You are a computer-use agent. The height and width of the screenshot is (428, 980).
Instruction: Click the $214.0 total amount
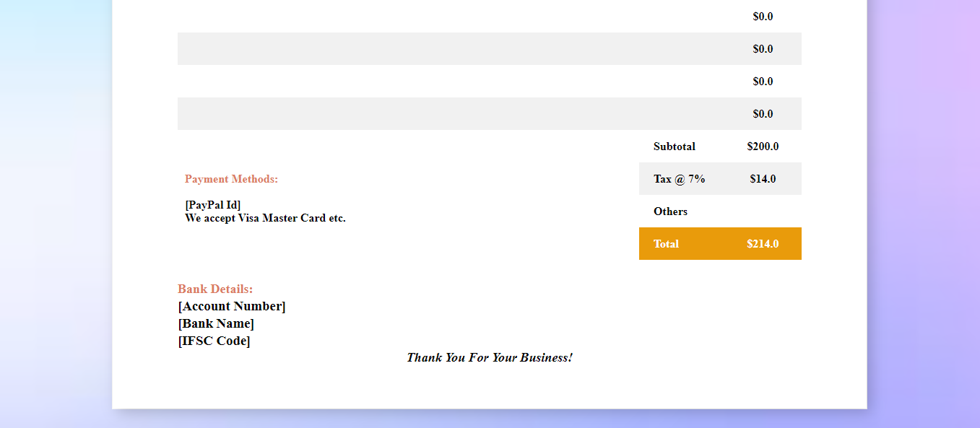tap(763, 244)
